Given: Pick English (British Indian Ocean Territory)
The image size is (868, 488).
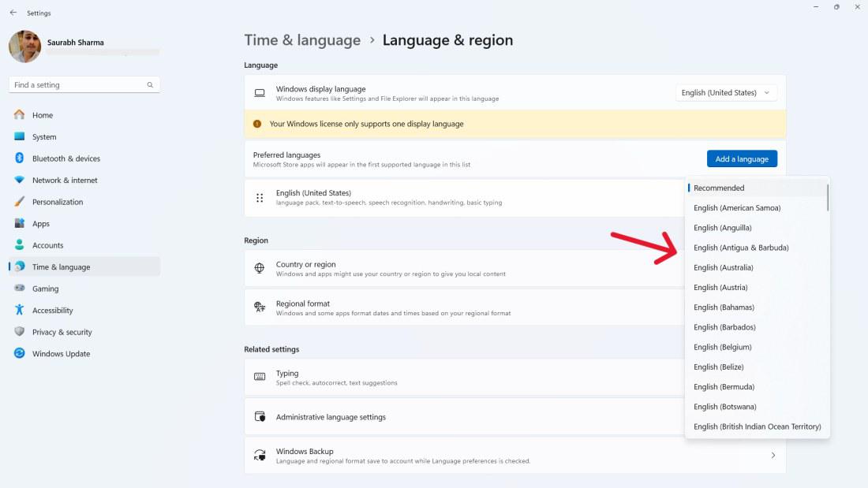Looking at the screenshot, I should tap(757, 427).
